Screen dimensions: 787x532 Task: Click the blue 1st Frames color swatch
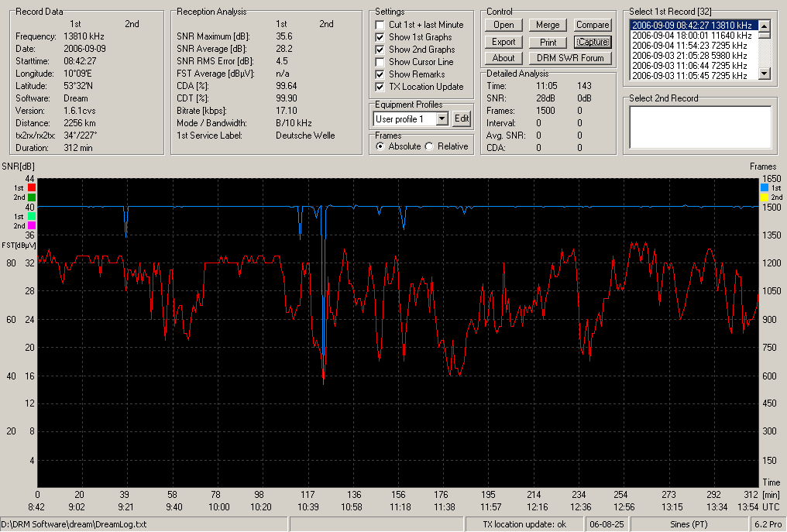coord(765,187)
